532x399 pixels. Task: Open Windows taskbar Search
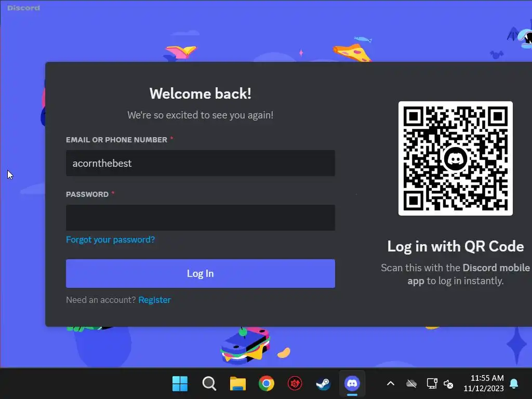point(209,384)
